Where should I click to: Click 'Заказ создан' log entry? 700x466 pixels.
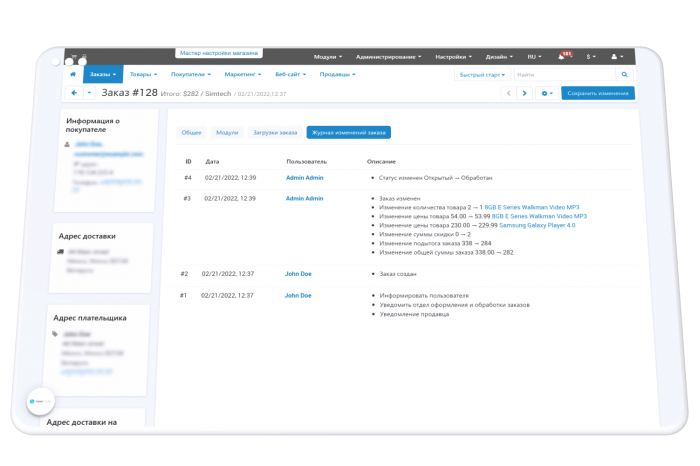398,274
